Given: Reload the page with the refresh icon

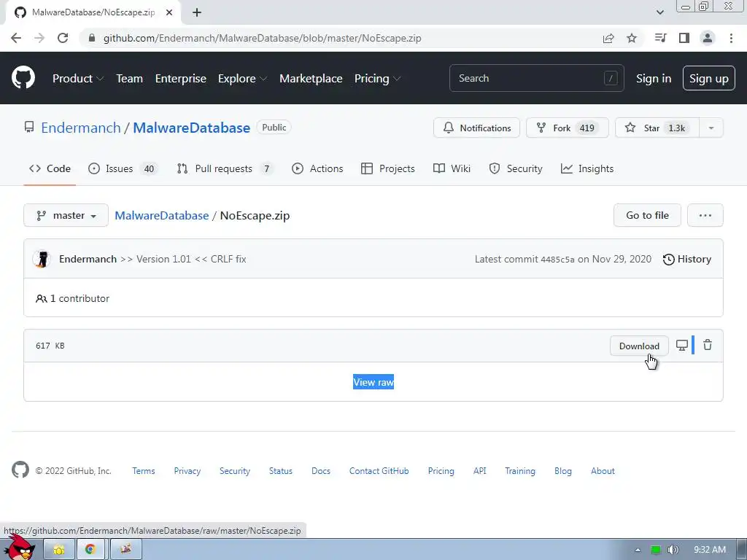Looking at the screenshot, I should [63, 38].
